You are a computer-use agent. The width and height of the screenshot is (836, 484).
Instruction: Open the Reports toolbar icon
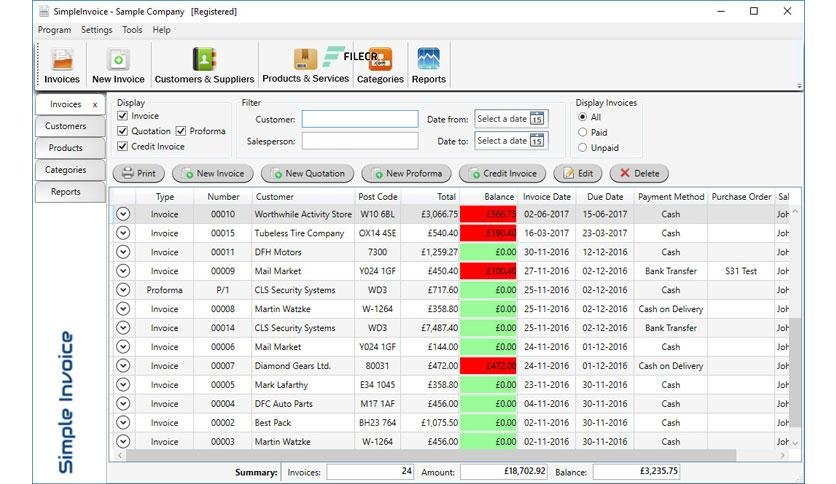coord(429,66)
